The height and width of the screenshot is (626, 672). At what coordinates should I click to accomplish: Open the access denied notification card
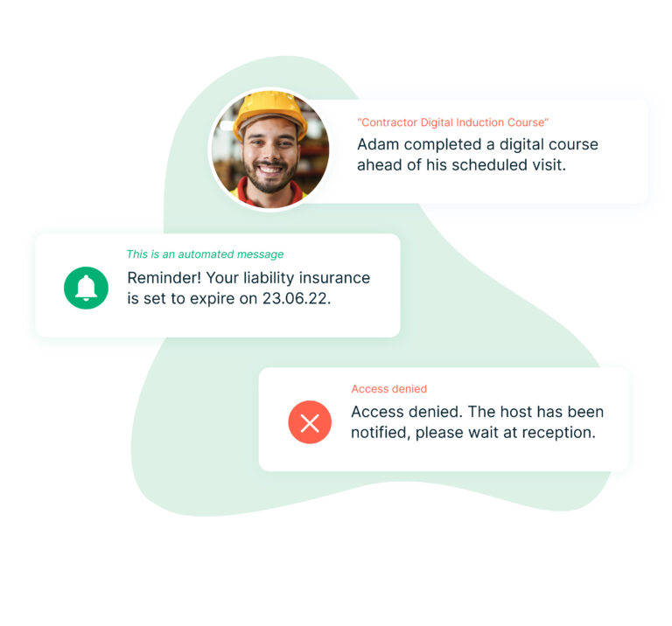tap(444, 420)
